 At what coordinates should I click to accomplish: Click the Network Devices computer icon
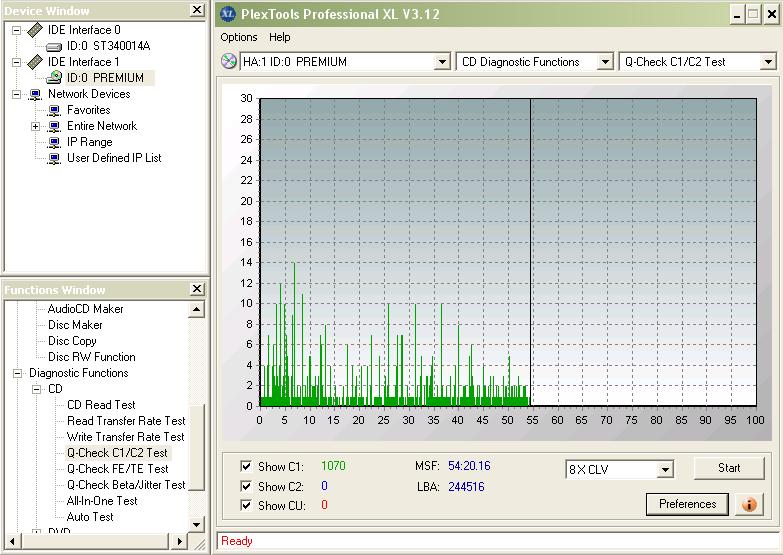(35, 94)
